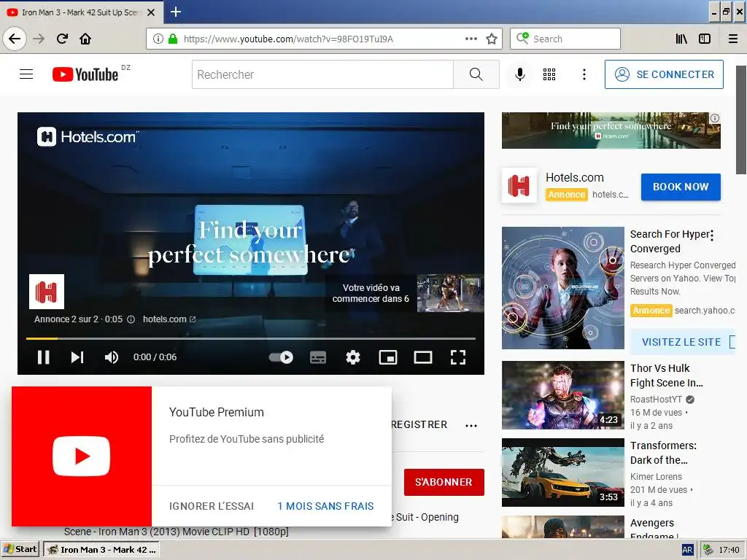Open the Firefox Library icon

(681, 39)
